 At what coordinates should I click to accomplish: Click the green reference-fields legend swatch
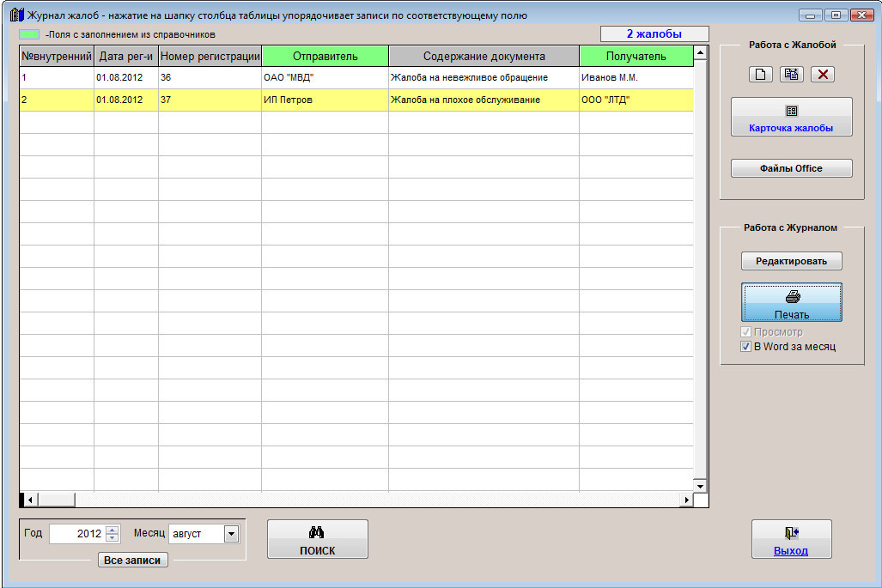click(29, 34)
